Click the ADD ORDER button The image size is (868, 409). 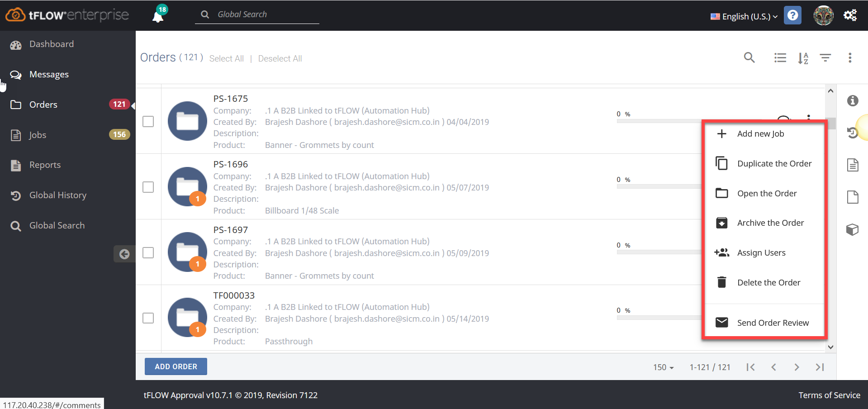(176, 366)
